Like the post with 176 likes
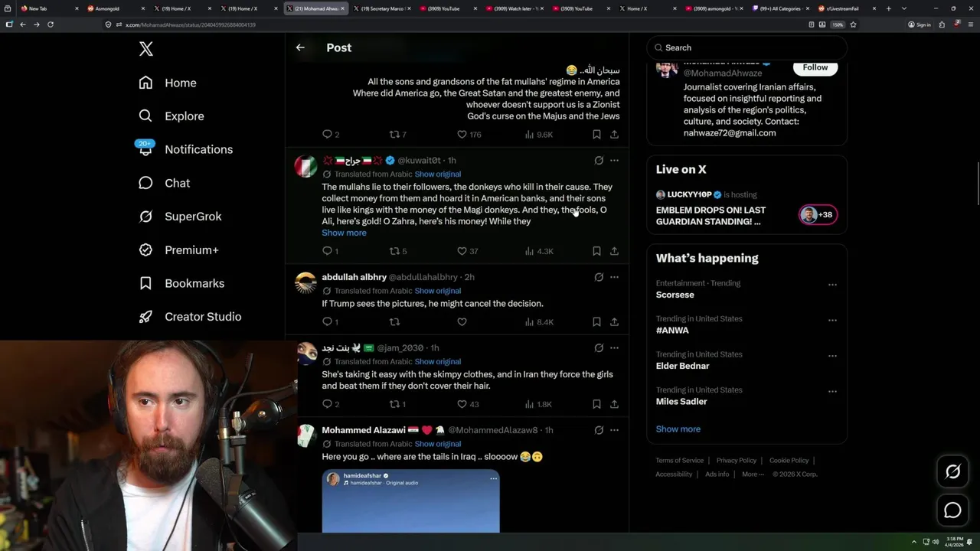This screenshot has height=551, width=980. tap(469, 135)
